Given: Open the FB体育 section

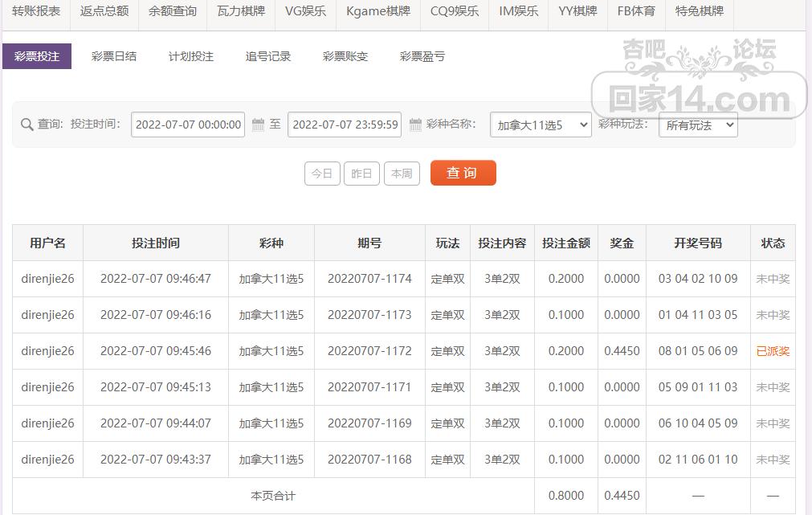Looking at the screenshot, I should pos(636,12).
